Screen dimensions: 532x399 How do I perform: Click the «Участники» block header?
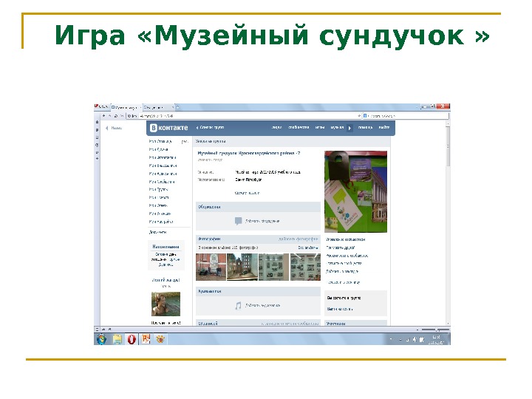(x=355, y=324)
